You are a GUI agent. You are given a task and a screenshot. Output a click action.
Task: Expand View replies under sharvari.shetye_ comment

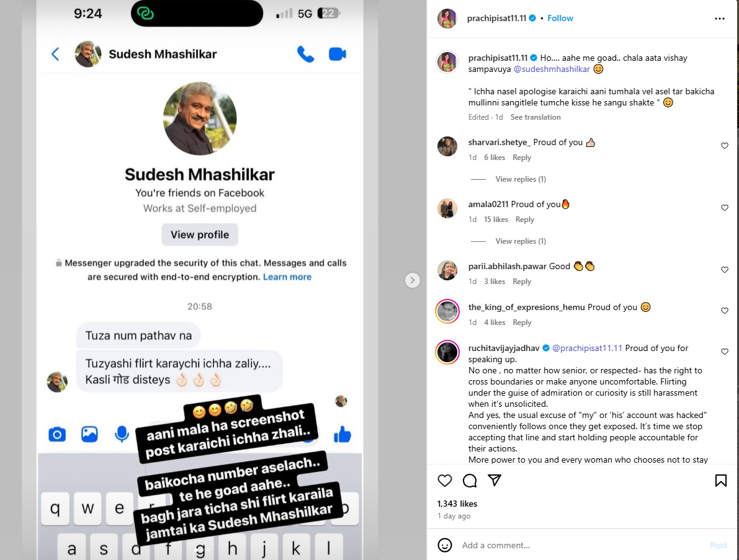click(521, 179)
